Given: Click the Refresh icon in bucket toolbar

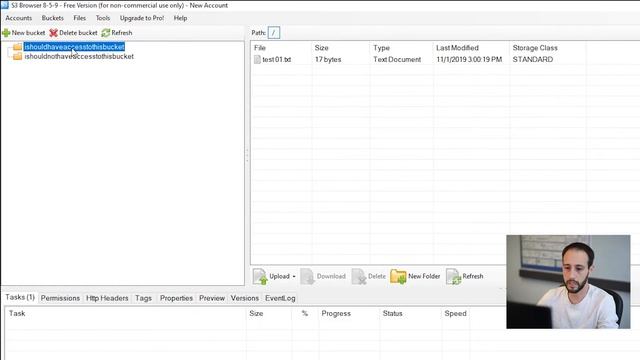Looking at the screenshot, I should [106, 33].
